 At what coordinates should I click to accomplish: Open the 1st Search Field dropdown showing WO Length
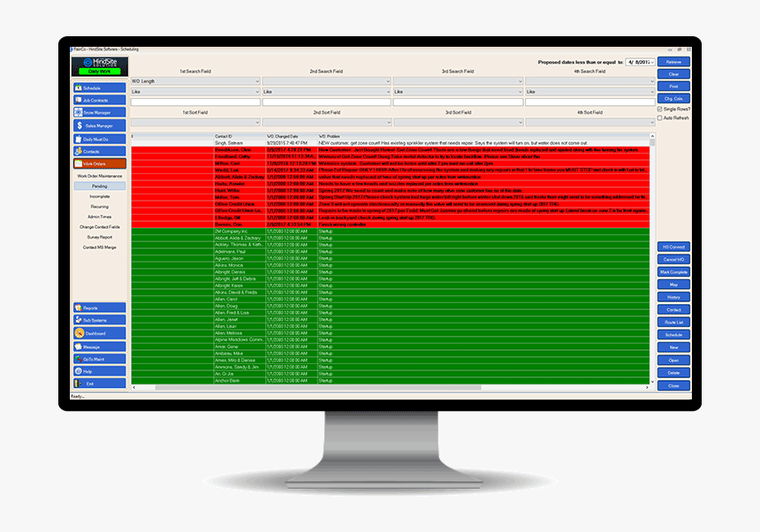pos(195,81)
